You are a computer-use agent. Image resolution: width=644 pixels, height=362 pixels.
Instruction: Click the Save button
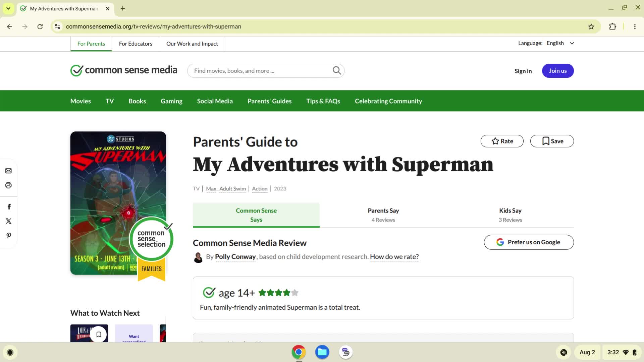pyautogui.click(x=552, y=141)
